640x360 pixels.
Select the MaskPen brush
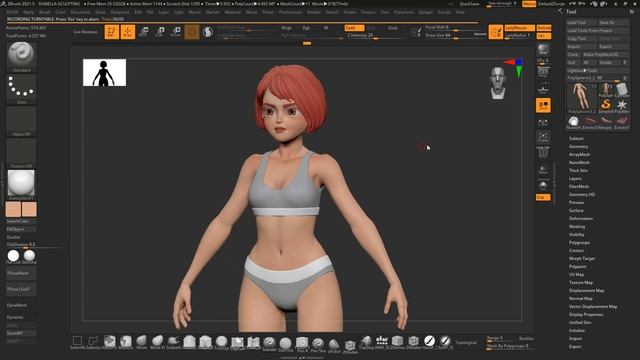pyautogui.click(x=109, y=342)
